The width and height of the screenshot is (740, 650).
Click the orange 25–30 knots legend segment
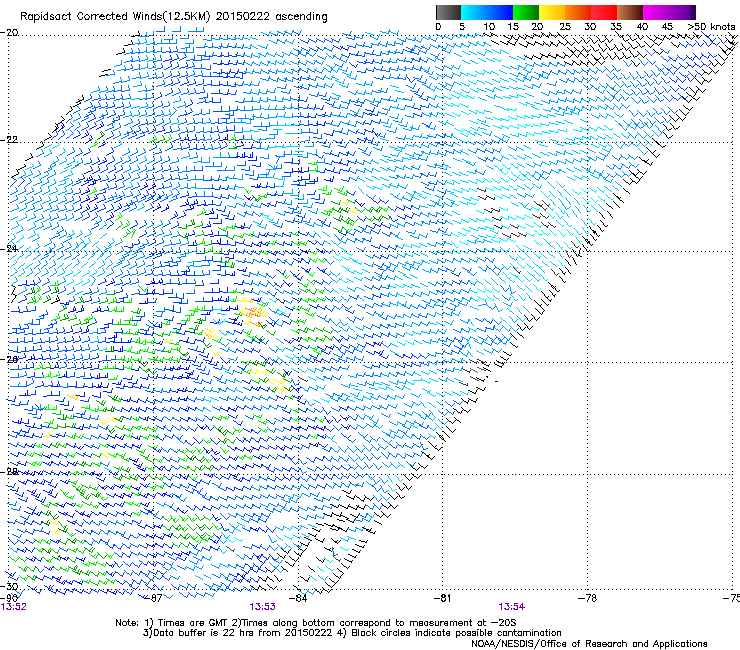pos(578,12)
